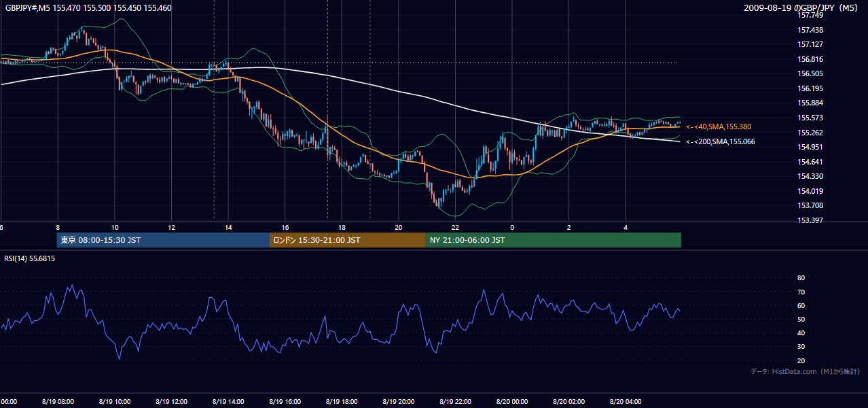Click price axis label 157.749
The width and height of the screenshot is (868, 408).
[x=811, y=15]
